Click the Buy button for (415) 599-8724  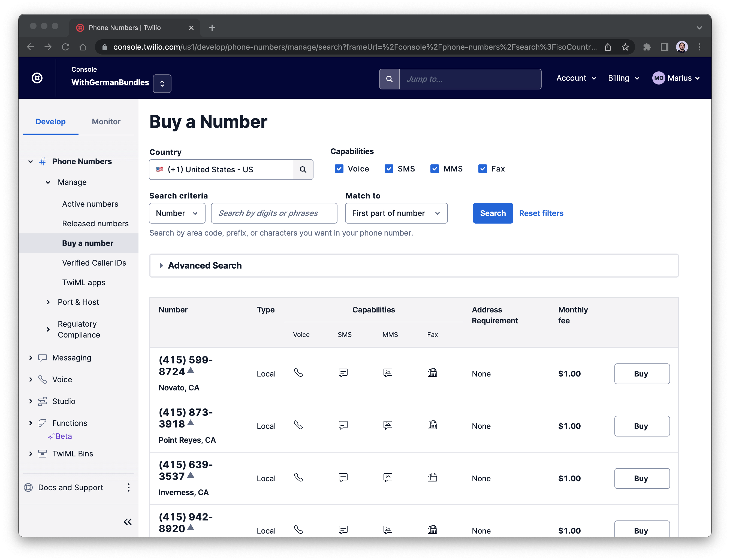tap(641, 374)
